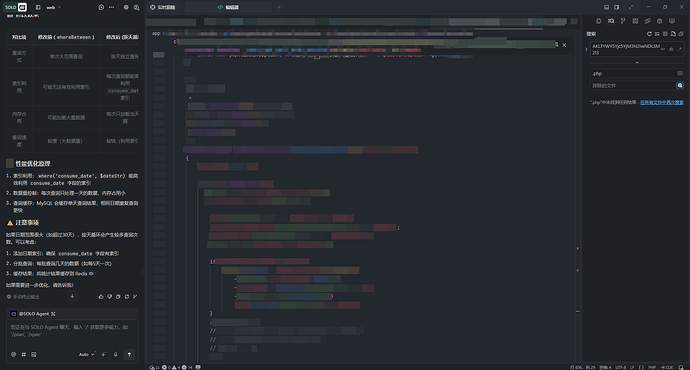Add context with # icon in chat

pyautogui.click(x=23, y=354)
